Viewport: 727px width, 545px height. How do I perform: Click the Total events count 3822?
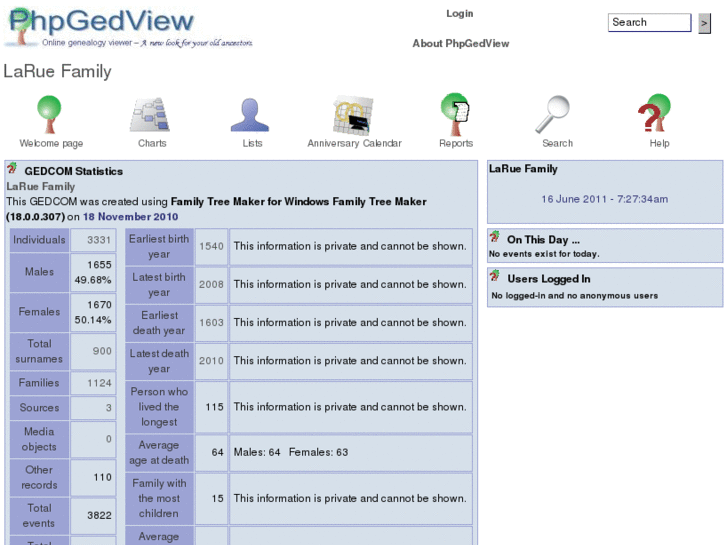click(x=99, y=515)
